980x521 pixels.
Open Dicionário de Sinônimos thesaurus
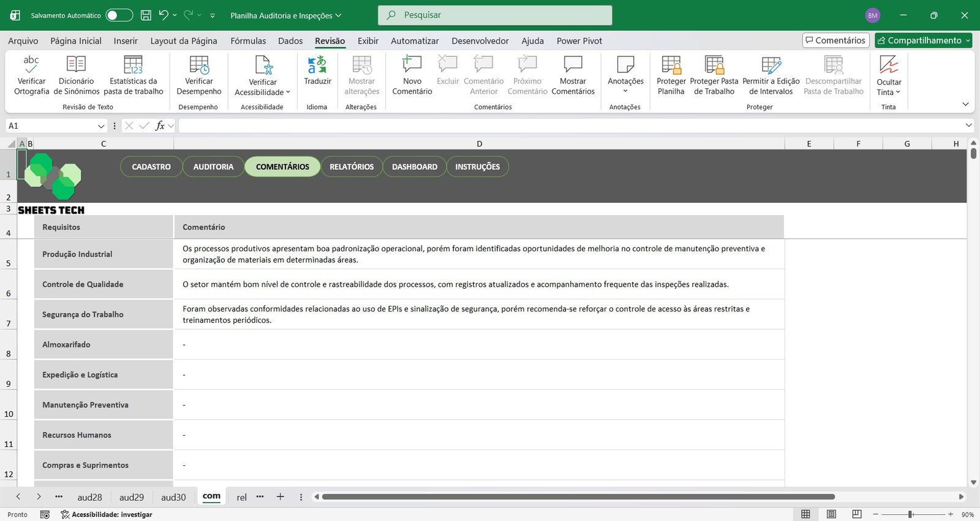(76, 75)
